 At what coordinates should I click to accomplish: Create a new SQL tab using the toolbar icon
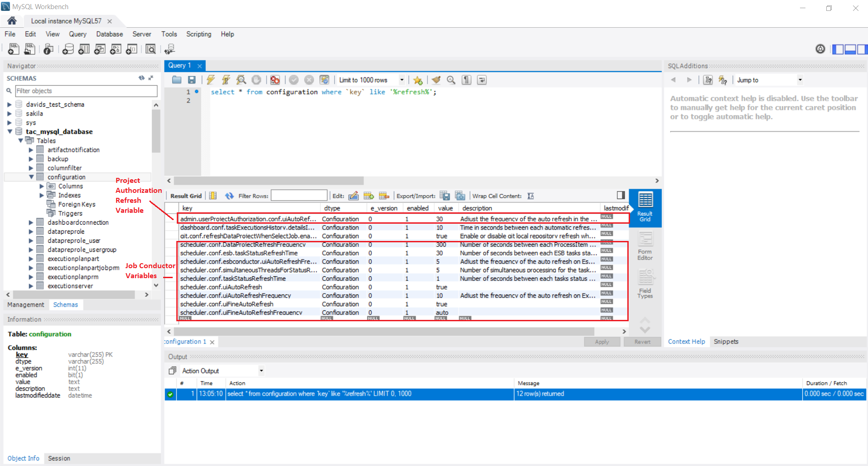coord(13,49)
